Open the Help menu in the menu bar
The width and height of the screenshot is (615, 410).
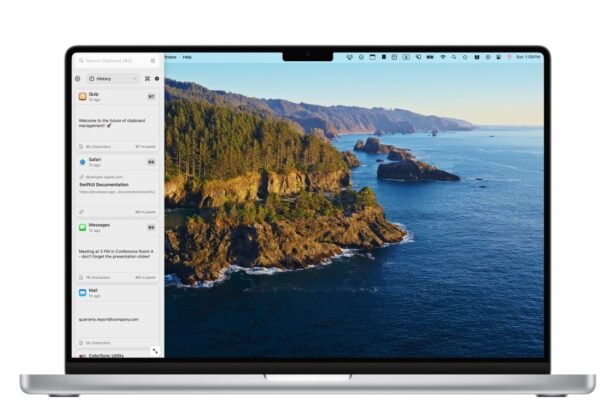pos(187,57)
